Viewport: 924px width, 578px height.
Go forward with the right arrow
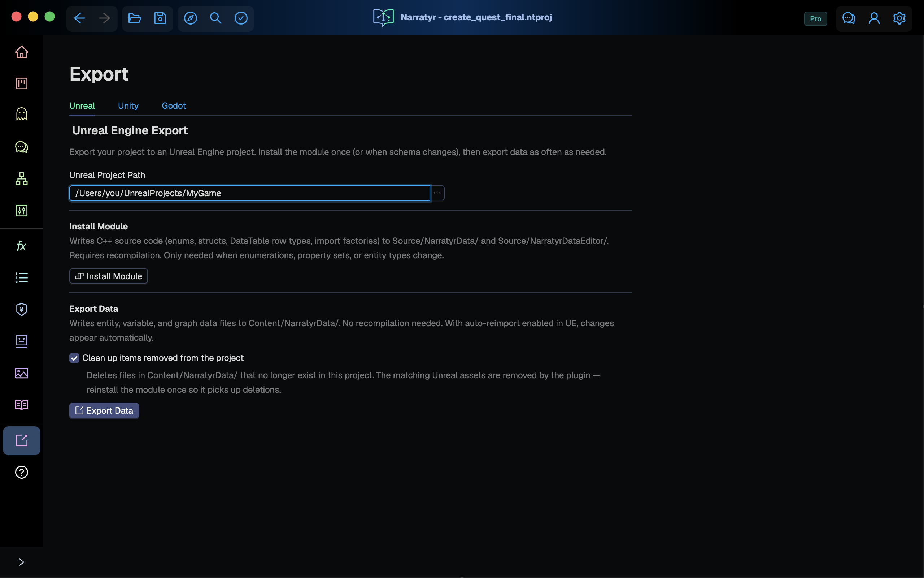[x=104, y=18]
